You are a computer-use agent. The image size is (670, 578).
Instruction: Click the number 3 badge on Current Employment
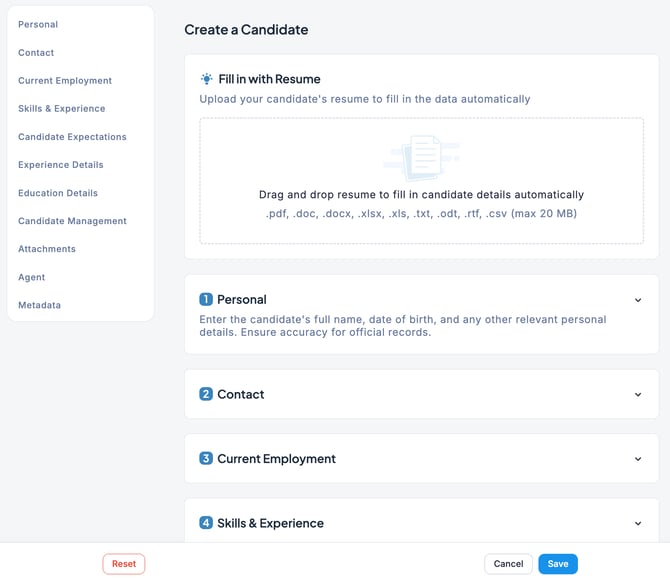click(x=206, y=459)
